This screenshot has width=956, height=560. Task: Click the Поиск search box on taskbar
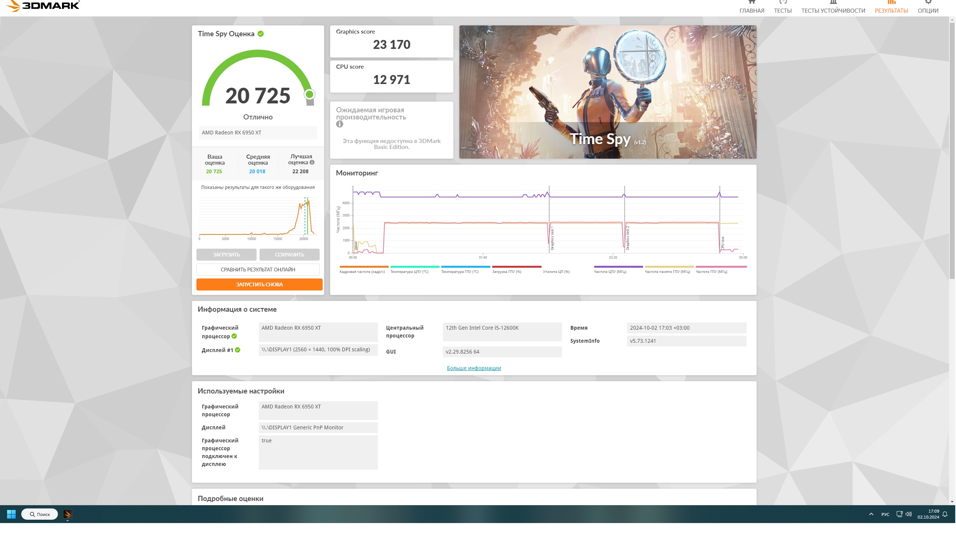(x=40, y=514)
